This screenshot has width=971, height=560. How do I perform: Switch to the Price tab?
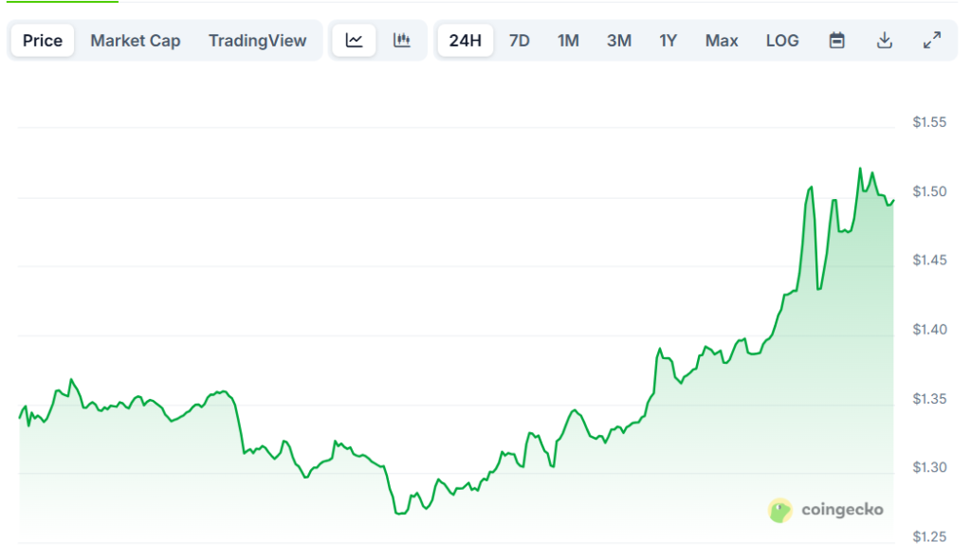(x=43, y=41)
